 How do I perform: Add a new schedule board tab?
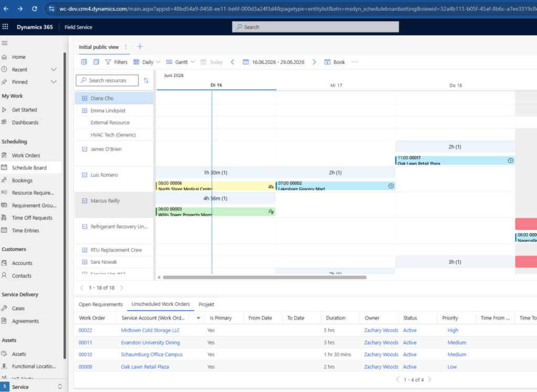click(x=140, y=47)
